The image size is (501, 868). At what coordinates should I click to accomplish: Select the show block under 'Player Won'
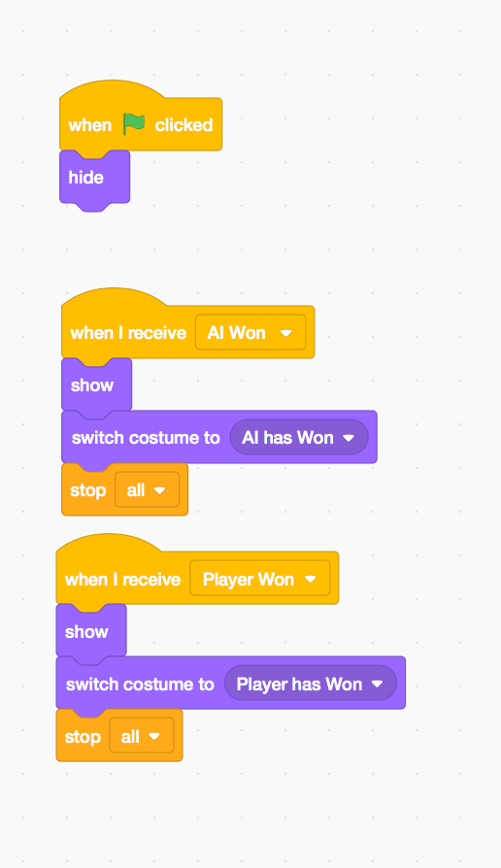tap(91, 632)
